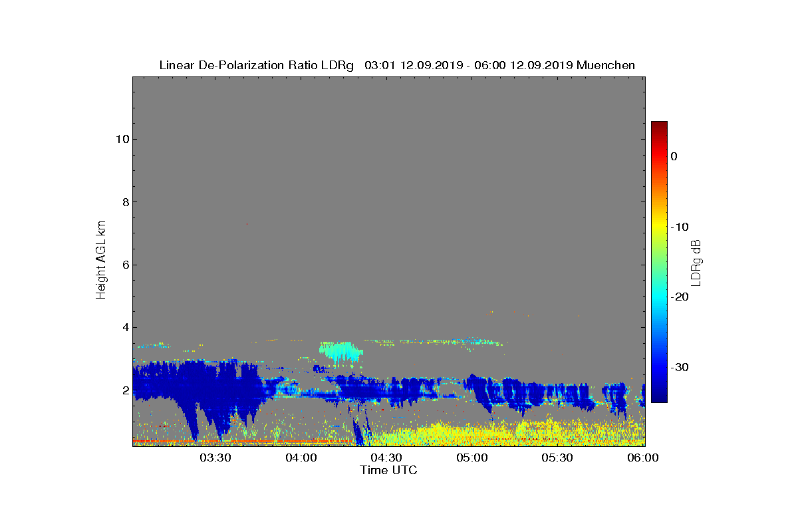Click the 04:30 time axis label

[386, 458]
